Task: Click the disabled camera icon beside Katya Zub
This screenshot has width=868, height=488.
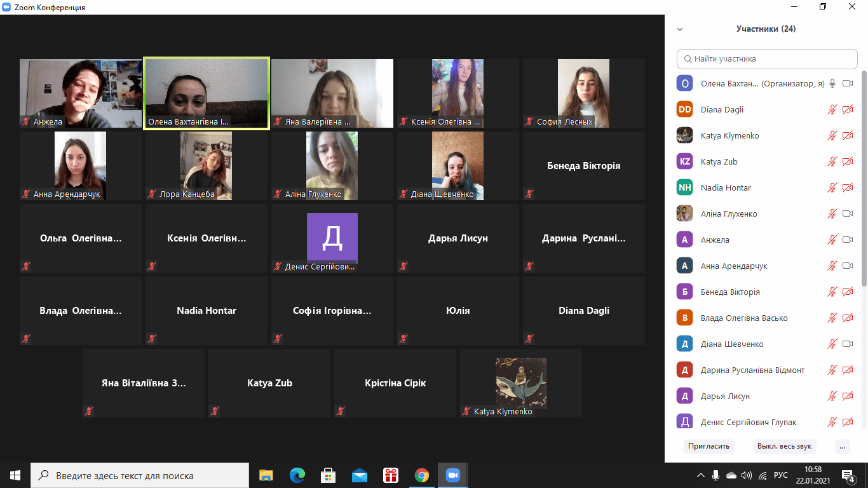Action: click(848, 161)
